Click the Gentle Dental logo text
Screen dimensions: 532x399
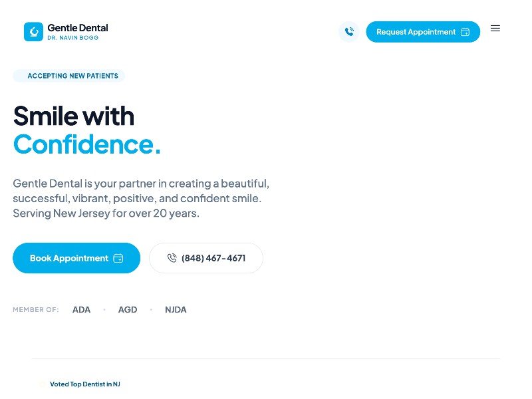(x=77, y=28)
